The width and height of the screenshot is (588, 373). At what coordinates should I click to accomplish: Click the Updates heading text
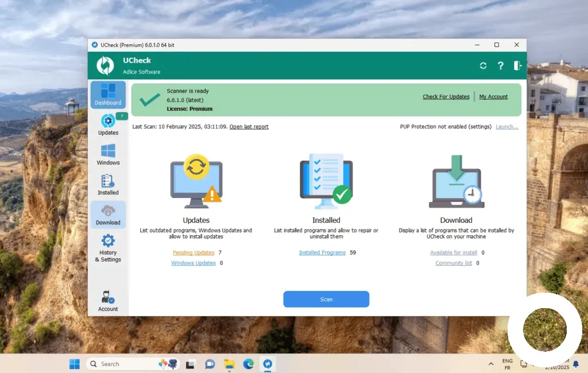point(196,220)
